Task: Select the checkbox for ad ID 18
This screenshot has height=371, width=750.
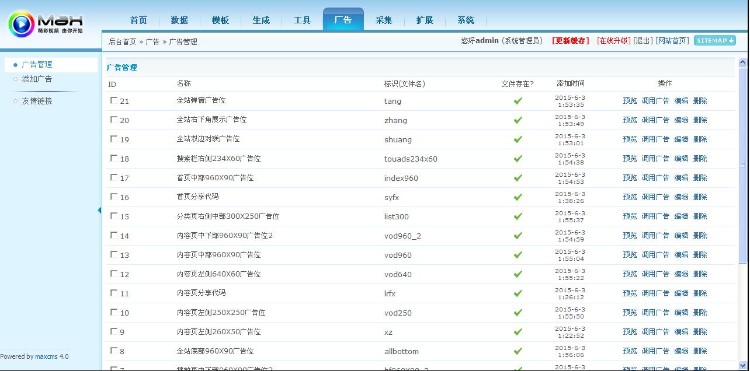Action: coord(113,158)
